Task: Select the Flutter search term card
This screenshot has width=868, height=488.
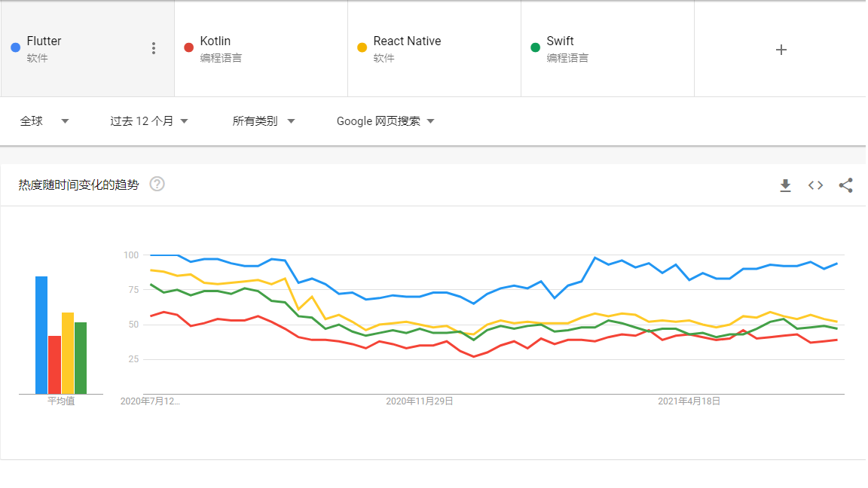Action: (x=87, y=49)
